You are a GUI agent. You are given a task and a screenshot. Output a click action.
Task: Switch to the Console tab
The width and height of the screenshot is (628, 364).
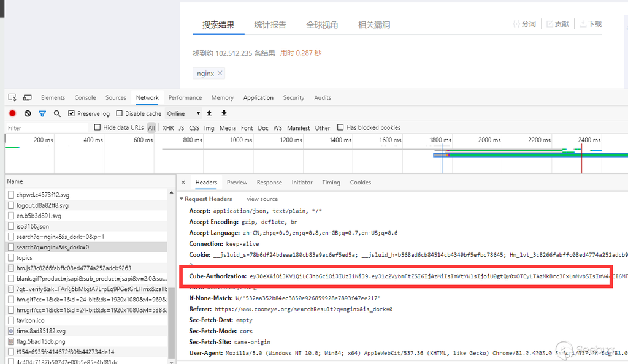click(85, 97)
